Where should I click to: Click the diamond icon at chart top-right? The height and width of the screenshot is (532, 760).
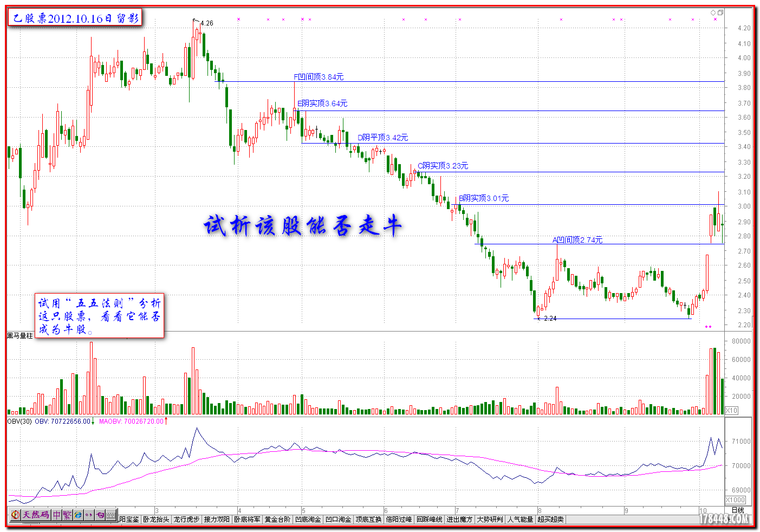tap(713, 12)
